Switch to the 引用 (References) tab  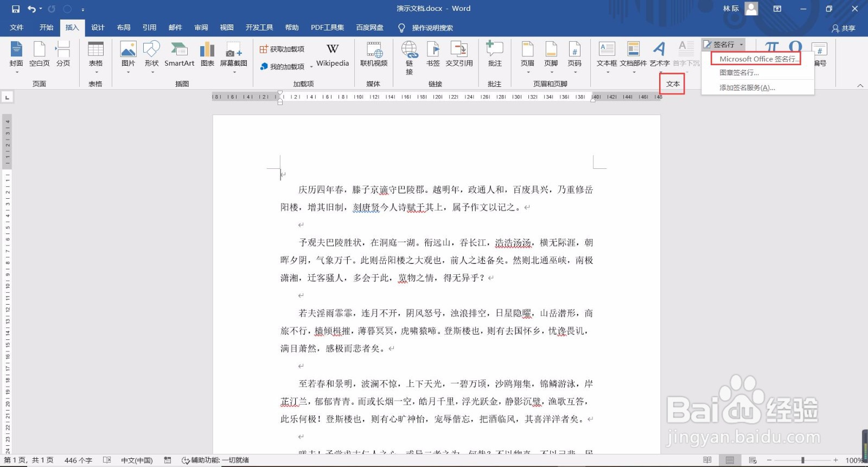tap(149, 28)
